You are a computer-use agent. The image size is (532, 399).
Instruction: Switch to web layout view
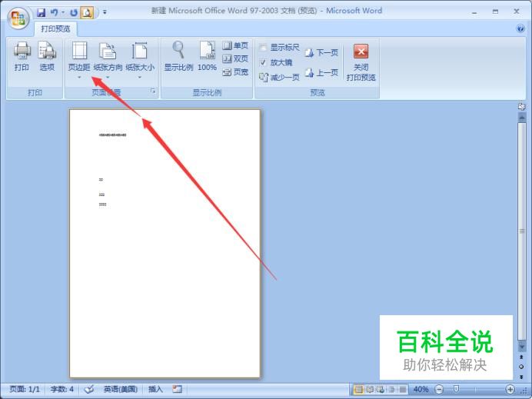381,389
